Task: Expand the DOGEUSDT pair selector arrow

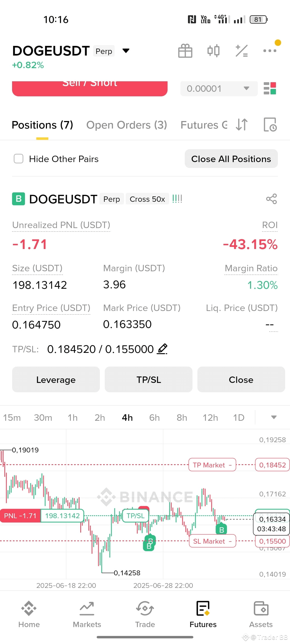Action: click(x=126, y=51)
